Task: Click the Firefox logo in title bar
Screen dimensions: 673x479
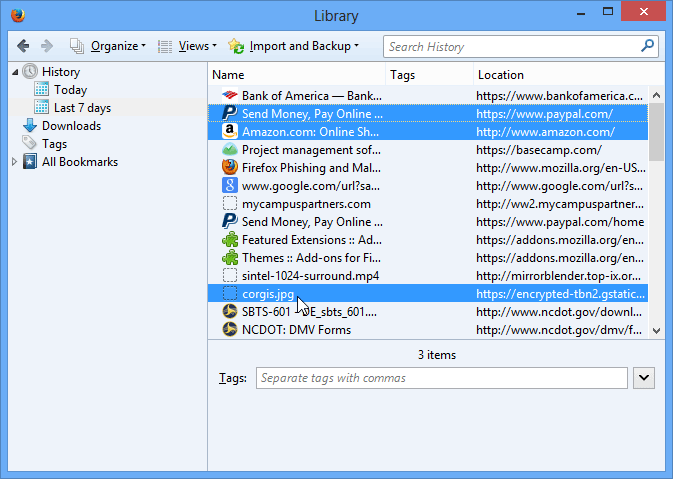Action: coord(18,15)
